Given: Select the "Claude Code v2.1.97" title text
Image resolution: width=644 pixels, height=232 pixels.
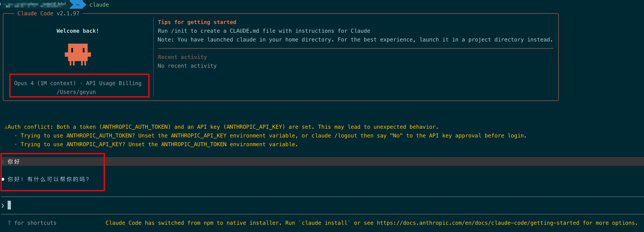Looking at the screenshot, I should click(48, 13).
